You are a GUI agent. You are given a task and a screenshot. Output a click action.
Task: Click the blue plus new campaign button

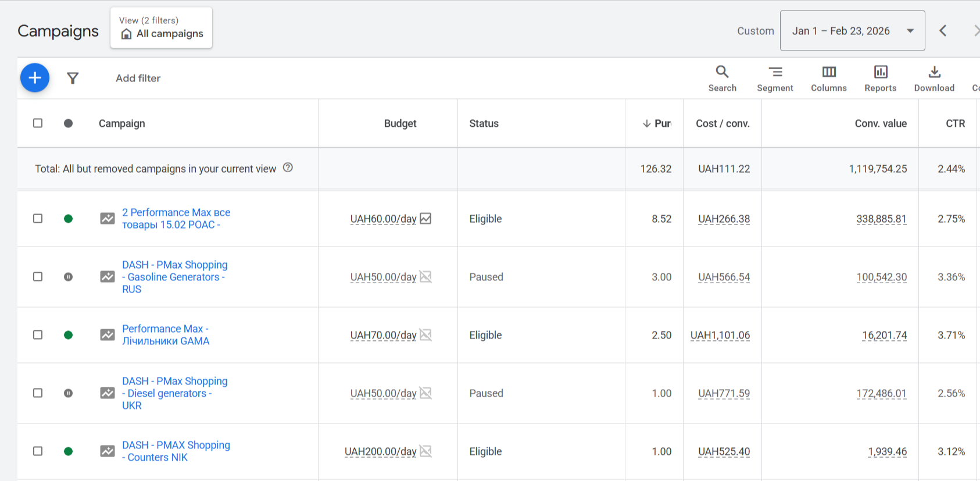click(35, 78)
